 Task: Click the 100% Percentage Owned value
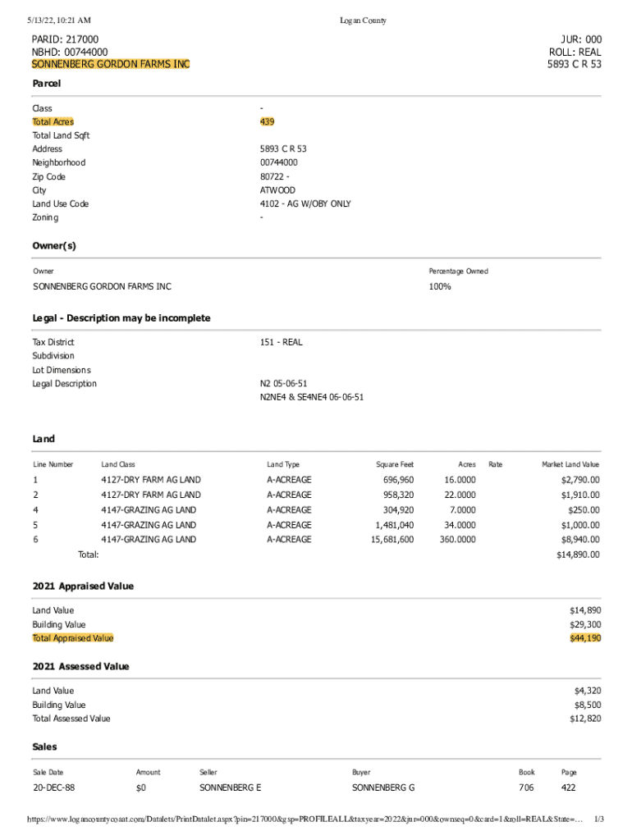click(439, 287)
